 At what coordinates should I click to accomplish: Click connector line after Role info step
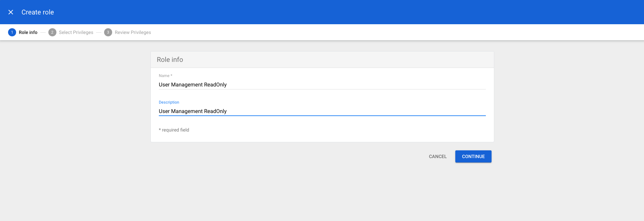coord(43,32)
